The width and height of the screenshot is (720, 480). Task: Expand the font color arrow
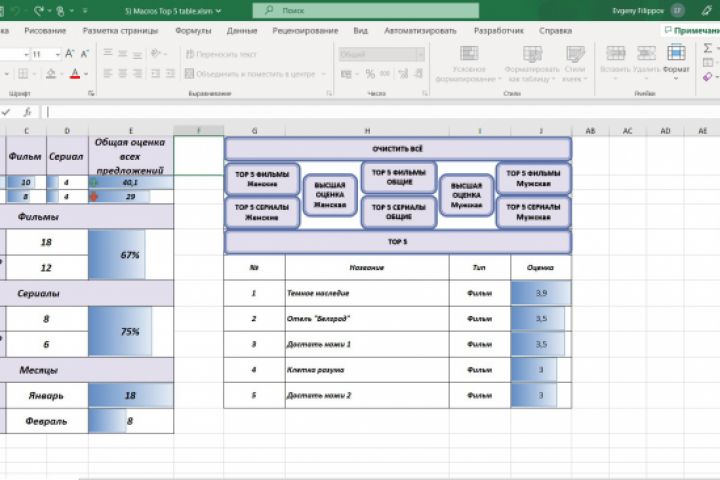tap(86, 73)
